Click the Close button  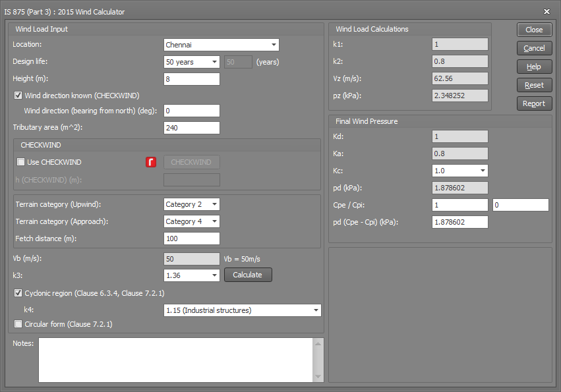(534, 30)
